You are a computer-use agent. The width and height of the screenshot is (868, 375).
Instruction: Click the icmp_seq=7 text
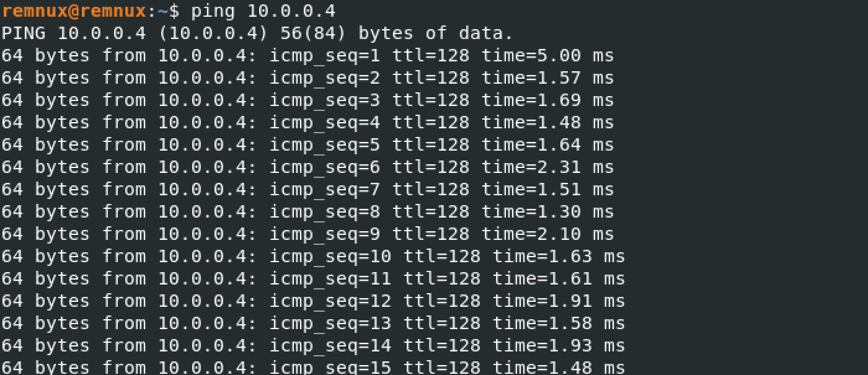(324, 190)
